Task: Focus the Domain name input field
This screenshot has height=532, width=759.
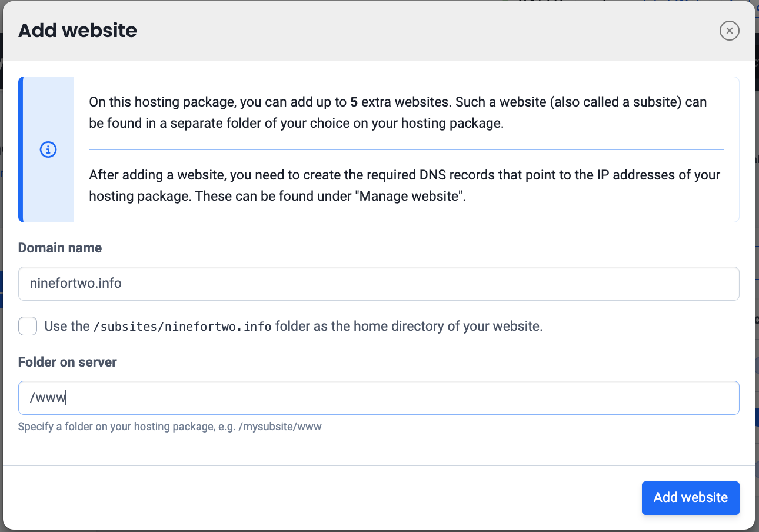Action: pyautogui.click(x=378, y=284)
